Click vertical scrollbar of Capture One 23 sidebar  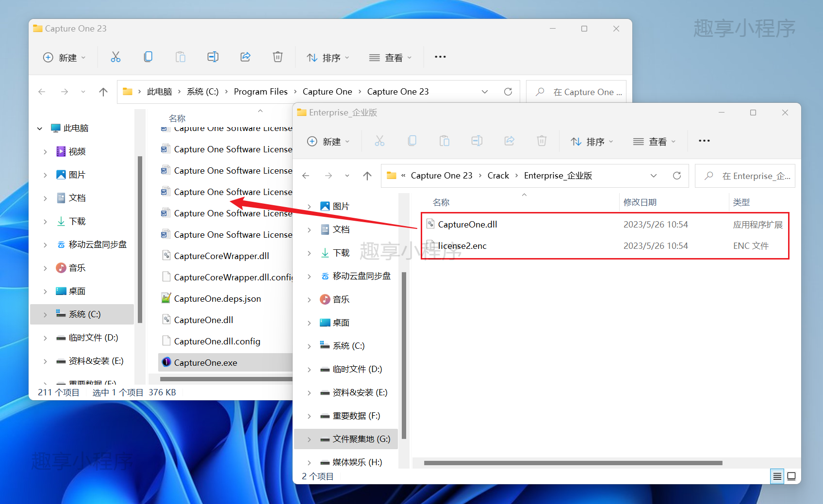point(140,240)
